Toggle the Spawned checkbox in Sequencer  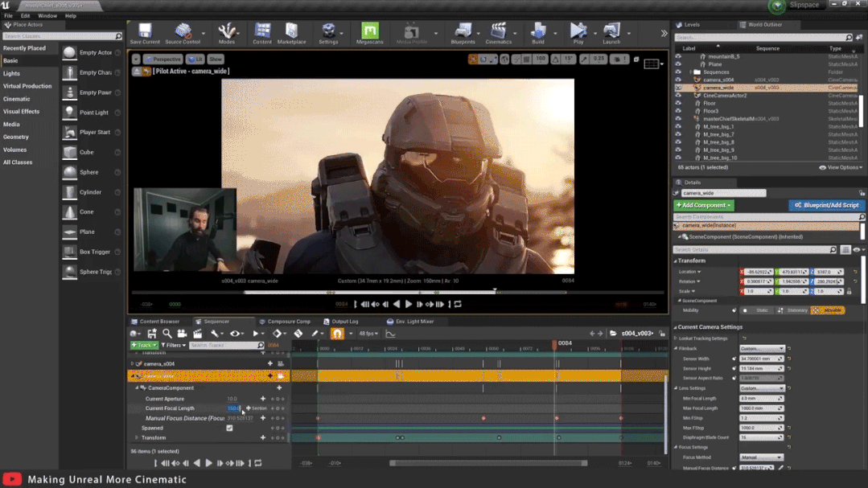[x=229, y=428]
